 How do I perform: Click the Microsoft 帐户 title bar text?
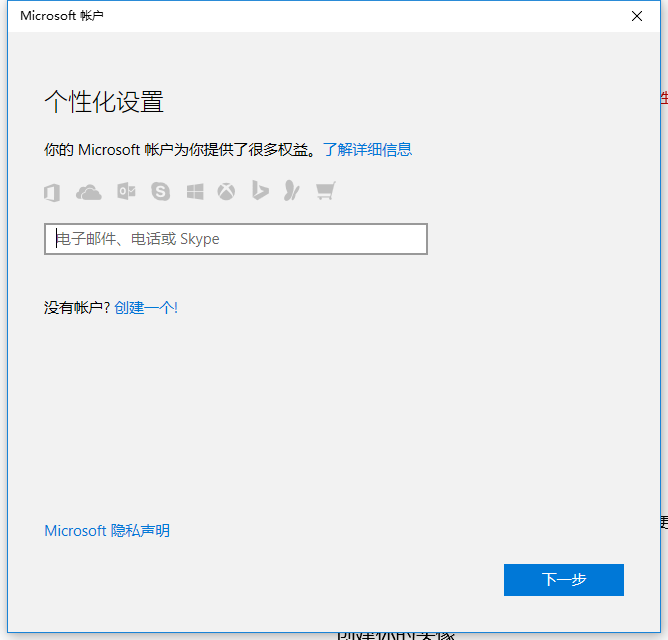pos(62,16)
